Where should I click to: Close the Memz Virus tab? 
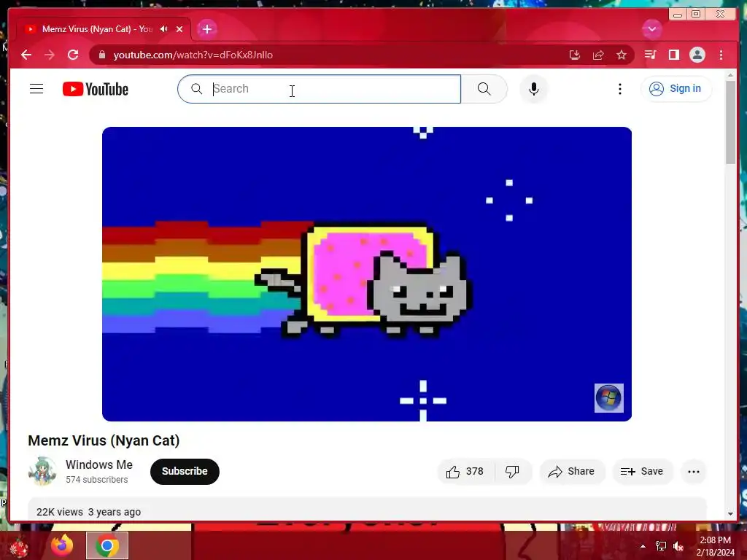click(179, 29)
